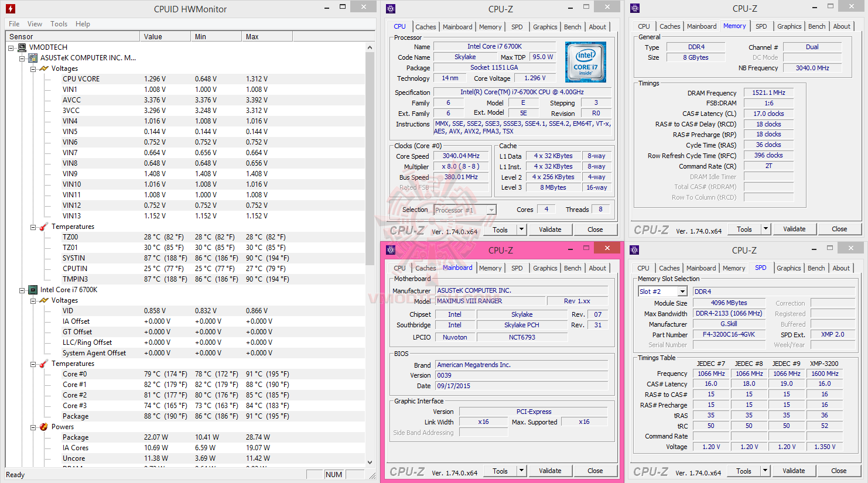
Task: Open the Help menu in HWMonitor
Action: [x=83, y=24]
